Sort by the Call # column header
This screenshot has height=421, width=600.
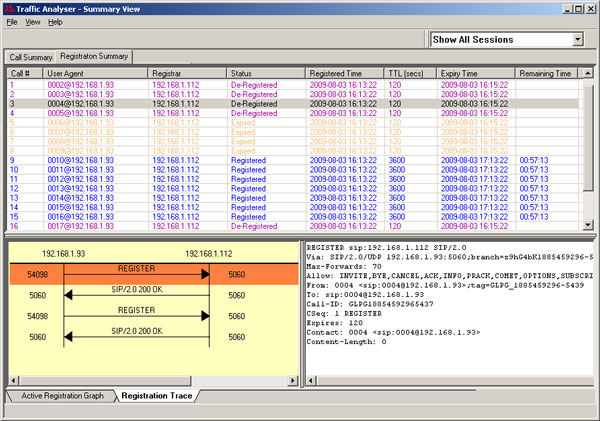coord(25,73)
